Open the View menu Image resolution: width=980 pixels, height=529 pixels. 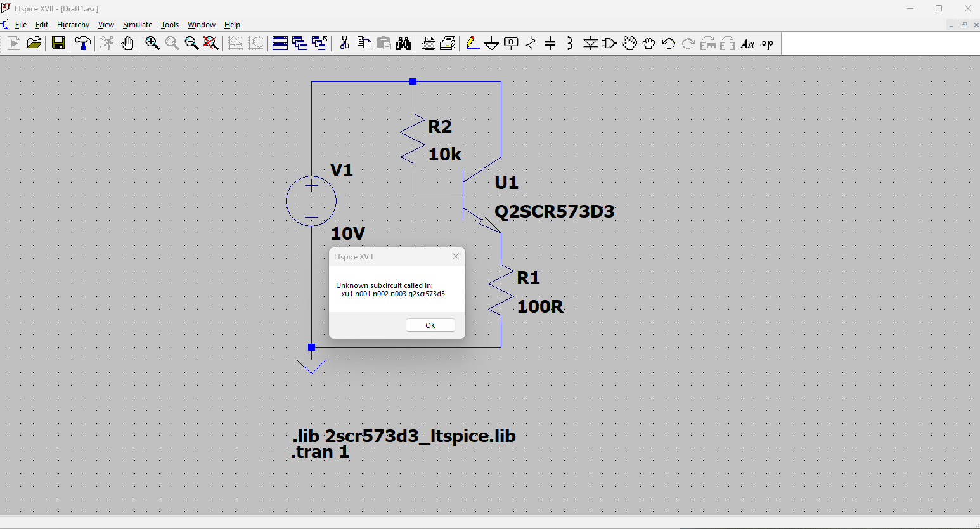(106, 25)
